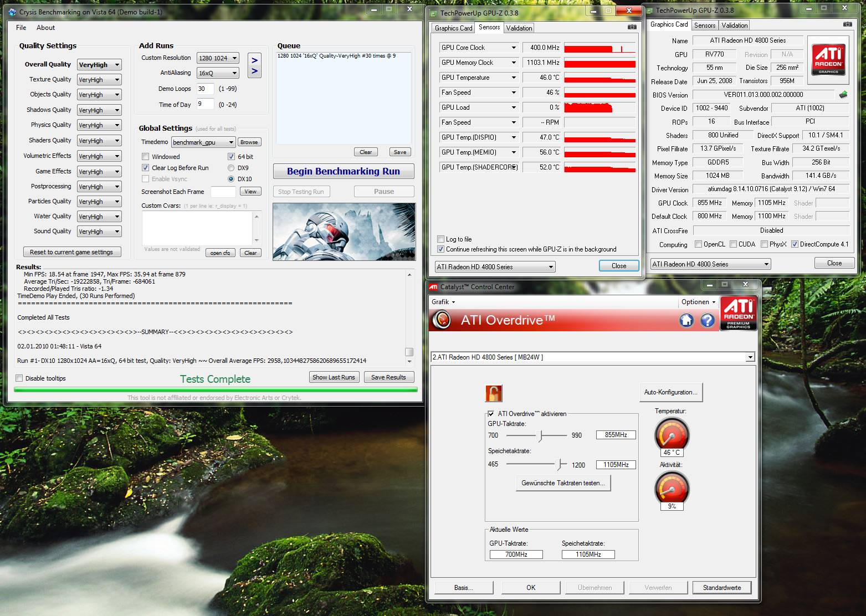This screenshot has height=616, width=866.
Task: Click the Results log scrollbar
Action: click(x=409, y=317)
